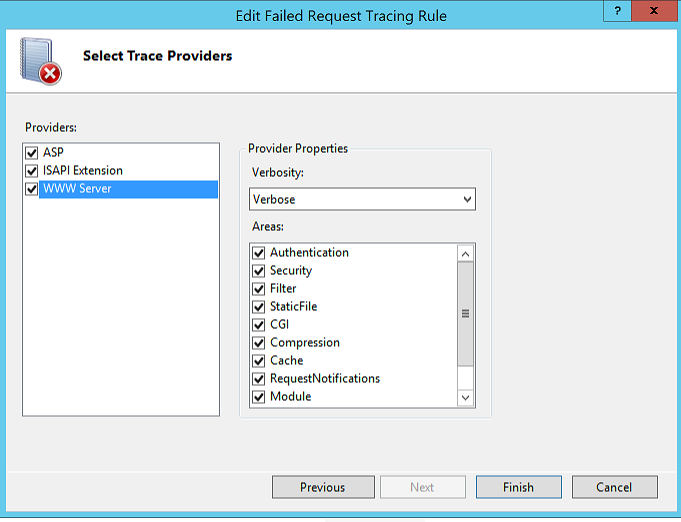The height and width of the screenshot is (522, 681).
Task: Click the Areas list scrollbar thumb
Action: (x=465, y=314)
